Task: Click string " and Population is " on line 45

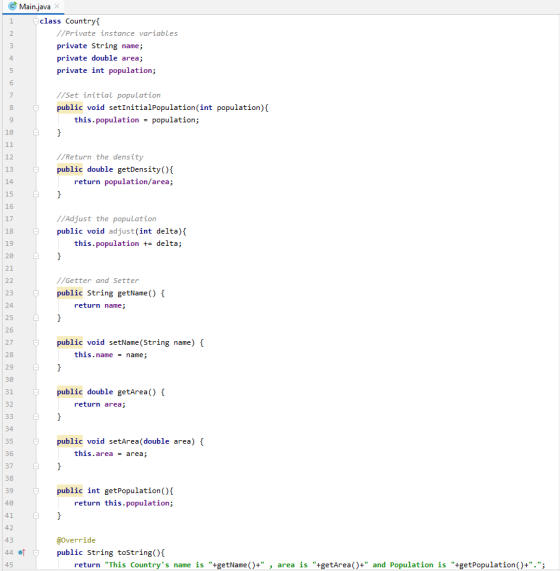Action: point(411,565)
